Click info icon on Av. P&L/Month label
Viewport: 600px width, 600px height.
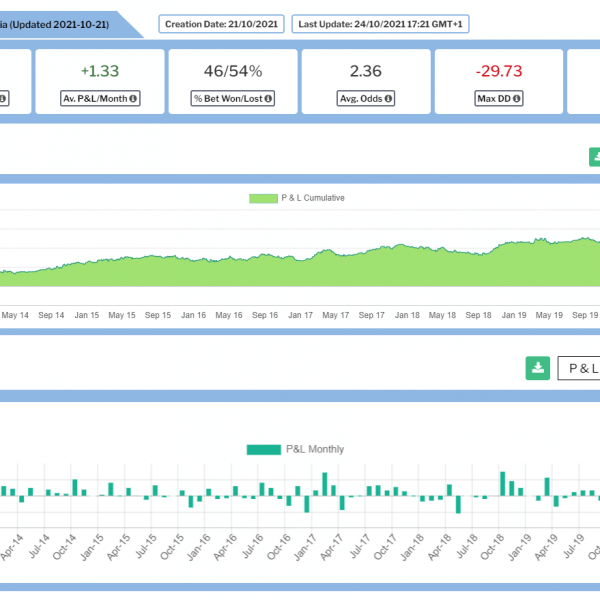click(x=133, y=99)
